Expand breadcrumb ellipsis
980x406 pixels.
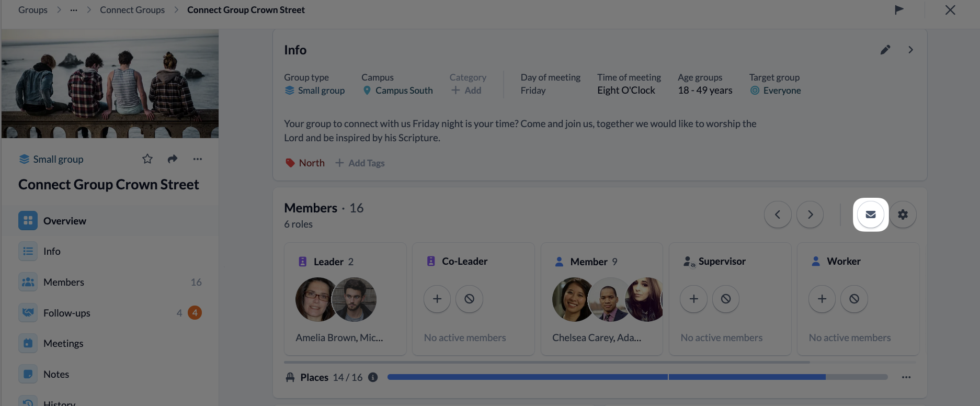coord(74,10)
